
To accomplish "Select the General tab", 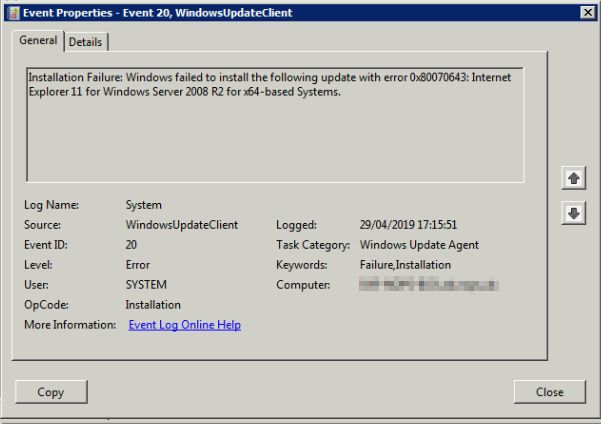I will [38, 40].
